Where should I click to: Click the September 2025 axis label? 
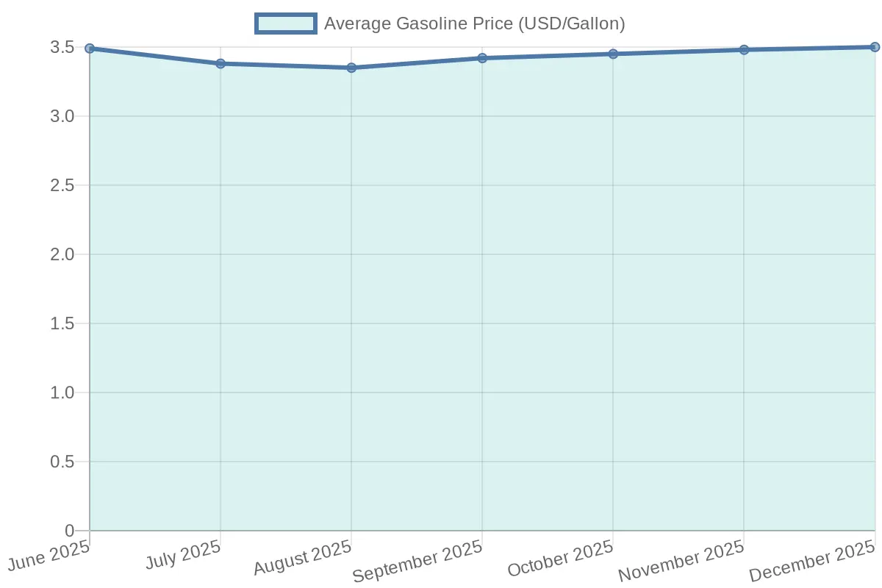click(x=417, y=561)
